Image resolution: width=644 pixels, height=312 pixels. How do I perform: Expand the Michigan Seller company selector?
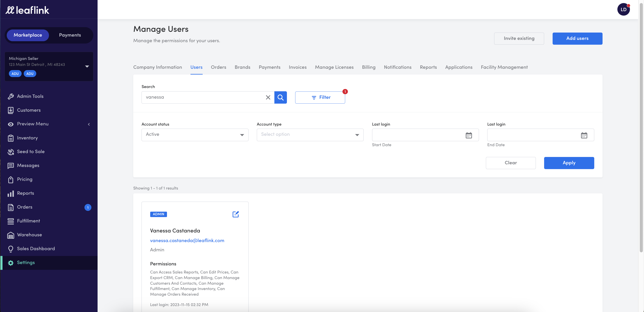pos(49,66)
